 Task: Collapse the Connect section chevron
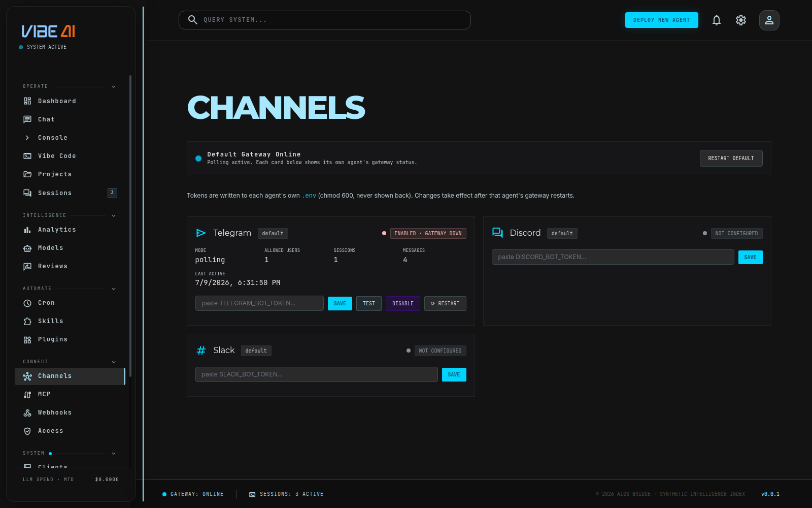pyautogui.click(x=114, y=362)
